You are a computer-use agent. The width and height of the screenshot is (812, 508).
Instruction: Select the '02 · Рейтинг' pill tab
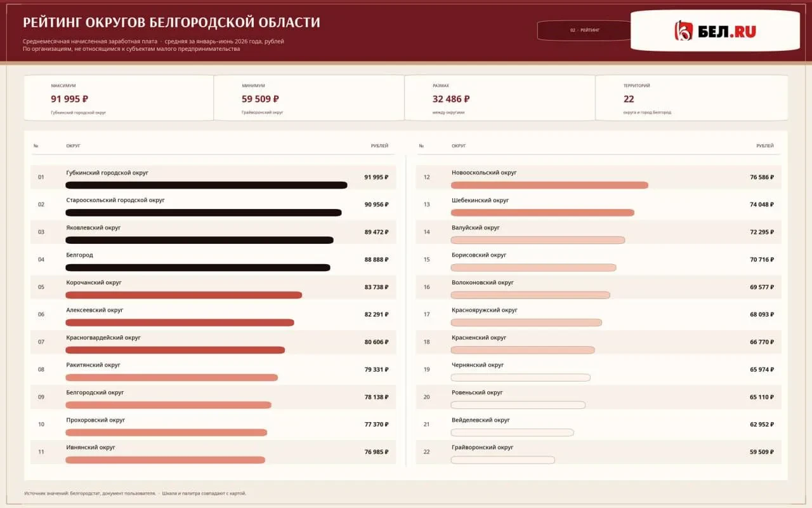584,30
